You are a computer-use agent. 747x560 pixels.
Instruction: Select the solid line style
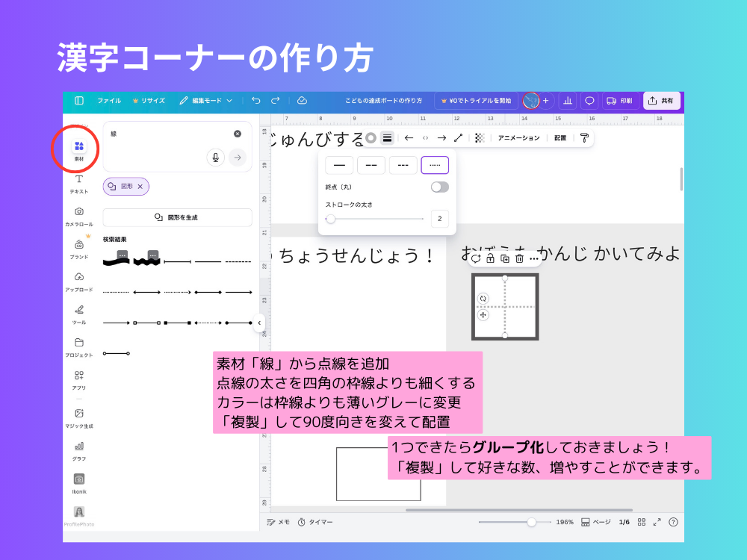338,164
